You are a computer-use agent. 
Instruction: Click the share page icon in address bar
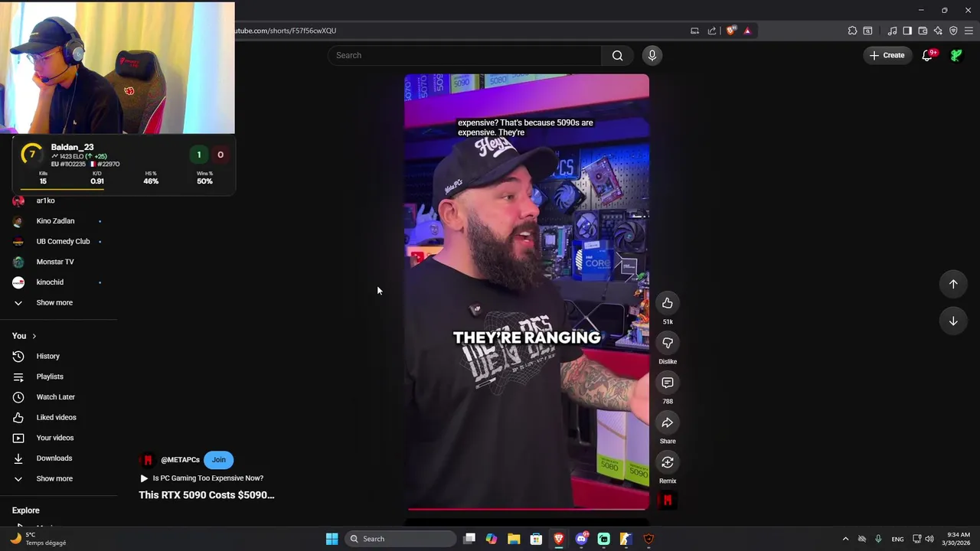(712, 31)
